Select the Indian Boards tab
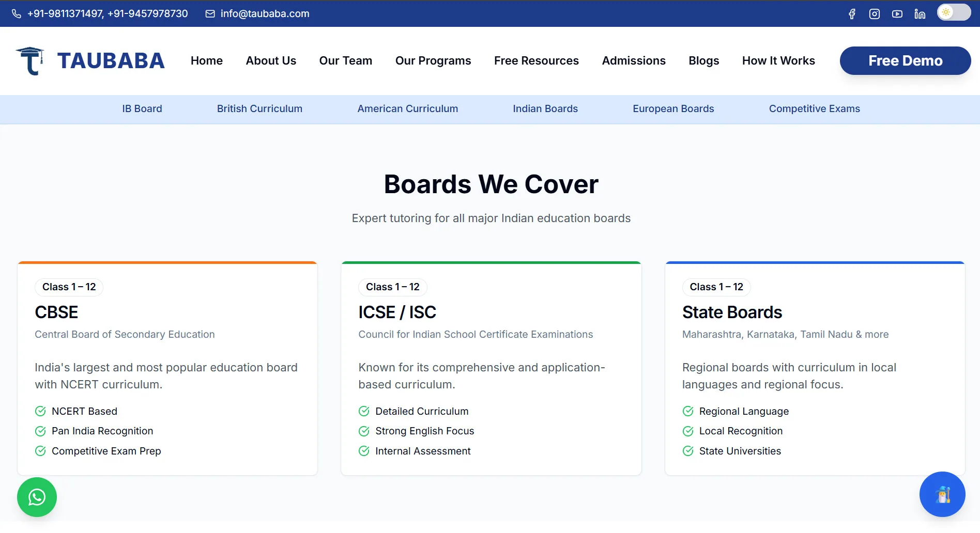Screen dimensions: 980x533 point(545,109)
